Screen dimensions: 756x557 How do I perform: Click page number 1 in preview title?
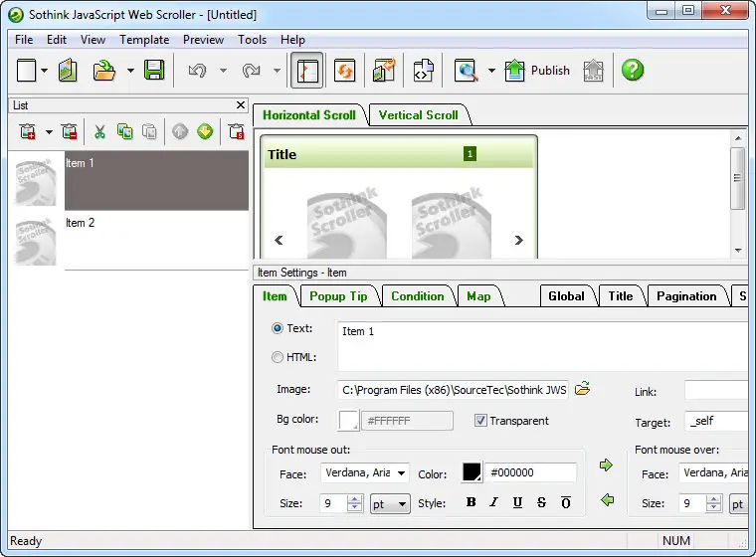(x=471, y=154)
